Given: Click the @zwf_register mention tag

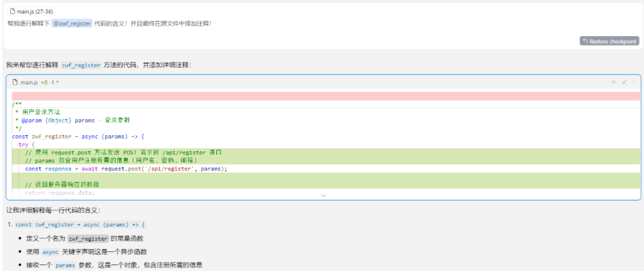Looking at the screenshot, I should coord(72,23).
